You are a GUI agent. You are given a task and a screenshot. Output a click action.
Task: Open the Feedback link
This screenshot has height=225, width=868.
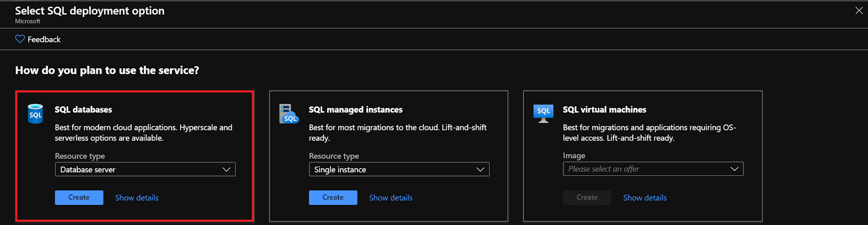[x=44, y=40]
